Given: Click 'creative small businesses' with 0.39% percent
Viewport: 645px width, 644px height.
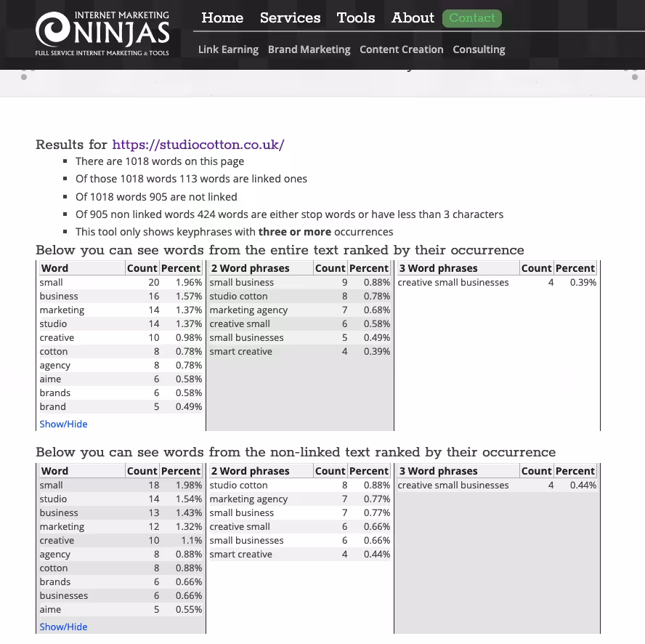Looking at the screenshot, I should coord(497,283).
